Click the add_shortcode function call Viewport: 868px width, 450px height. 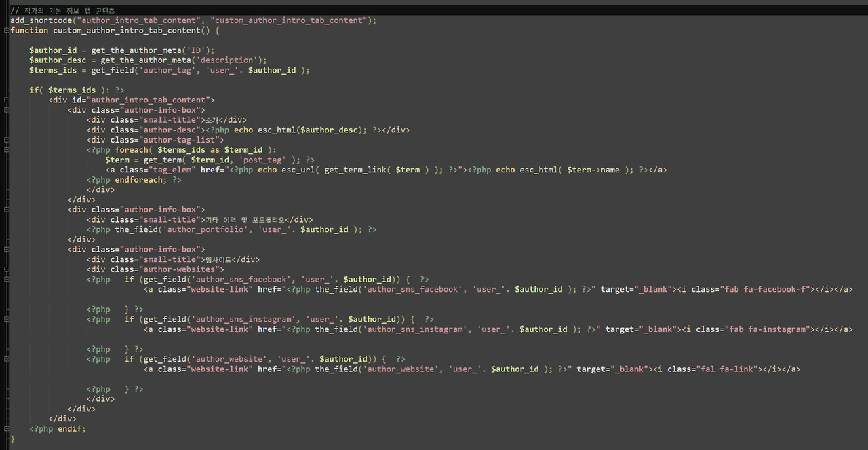[193, 20]
